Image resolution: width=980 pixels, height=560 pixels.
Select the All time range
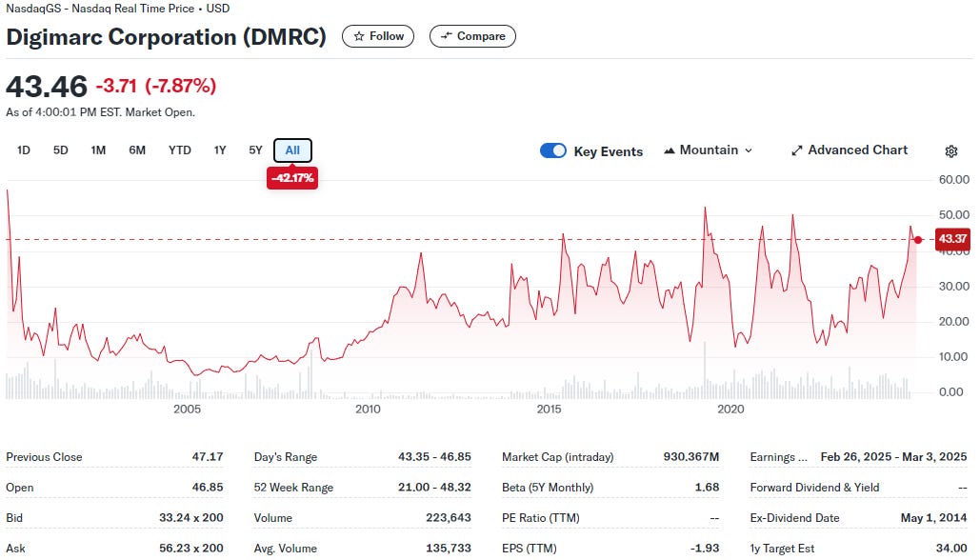pos(292,150)
